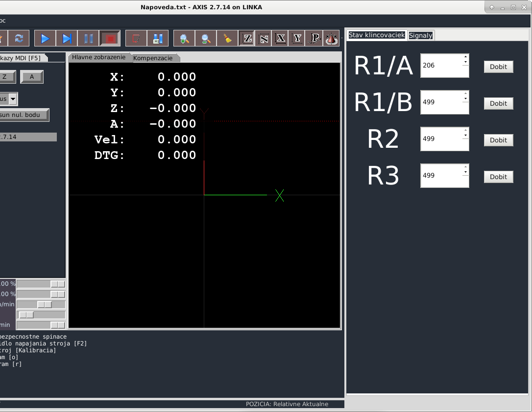
Task: Switch the preview to the X side view
Action: 281,38
